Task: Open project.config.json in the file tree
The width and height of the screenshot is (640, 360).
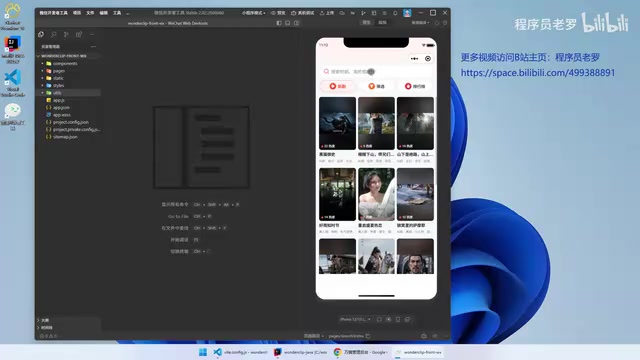Action: pyautogui.click(x=71, y=122)
